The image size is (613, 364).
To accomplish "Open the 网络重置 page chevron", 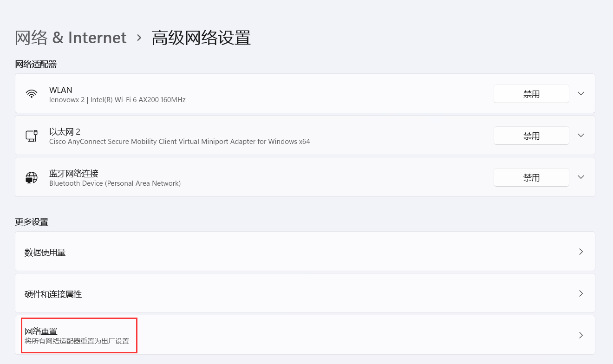I will 581,335.
